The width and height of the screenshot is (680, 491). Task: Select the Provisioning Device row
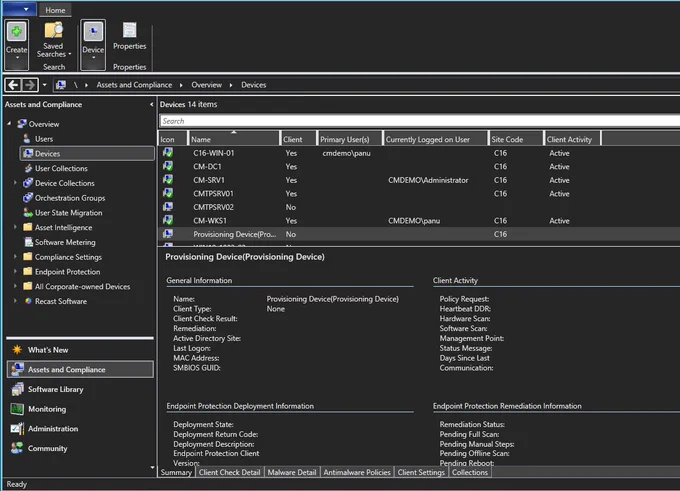point(419,234)
